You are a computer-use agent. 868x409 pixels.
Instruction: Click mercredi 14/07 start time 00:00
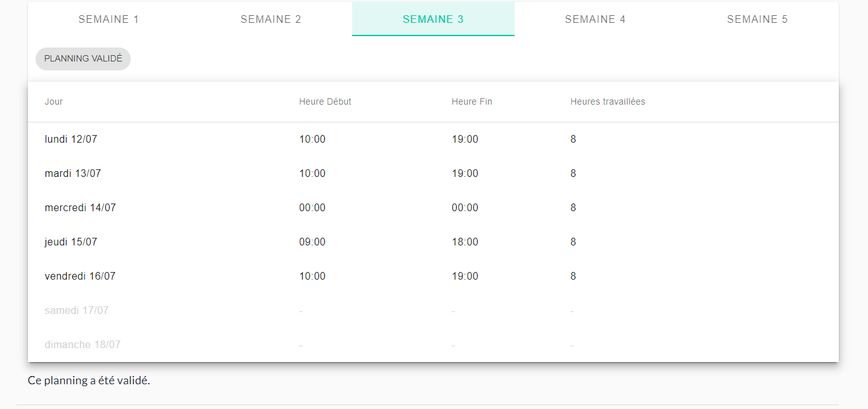(312, 207)
